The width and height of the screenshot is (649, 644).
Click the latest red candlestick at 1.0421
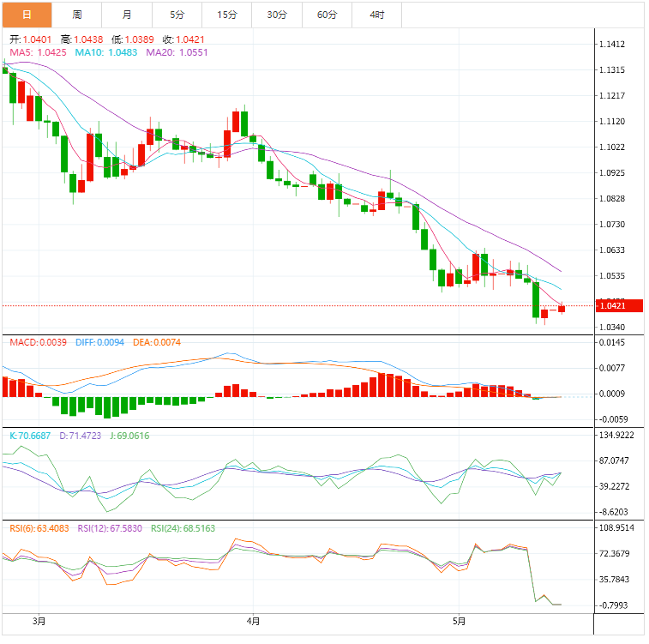click(x=562, y=309)
